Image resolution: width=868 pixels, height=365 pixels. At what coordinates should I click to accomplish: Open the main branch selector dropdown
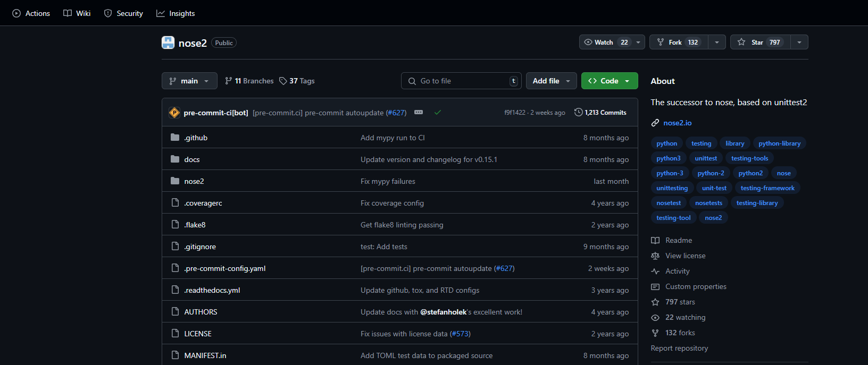(x=189, y=81)
